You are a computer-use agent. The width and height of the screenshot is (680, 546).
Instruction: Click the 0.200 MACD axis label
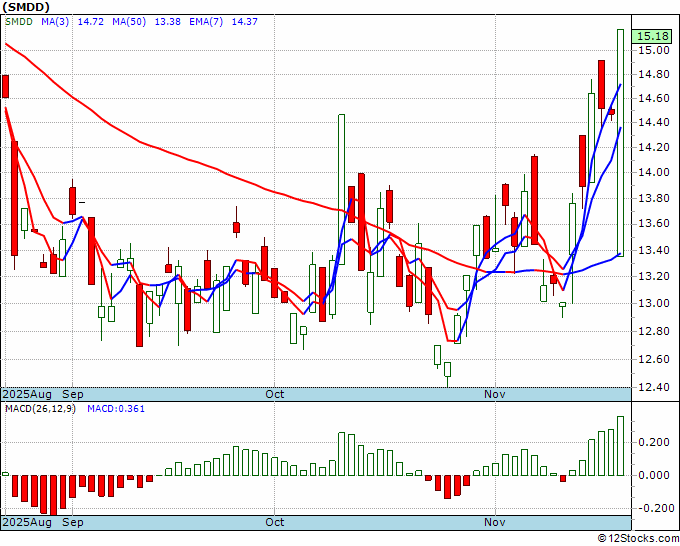click(x=654, y=442)
